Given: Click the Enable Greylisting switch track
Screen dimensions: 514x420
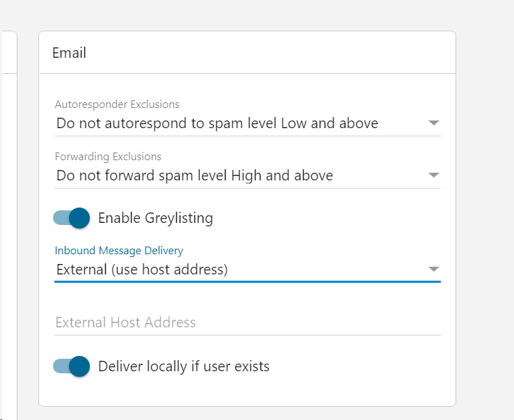Looking at the screenshot, I should click(61, 218).
